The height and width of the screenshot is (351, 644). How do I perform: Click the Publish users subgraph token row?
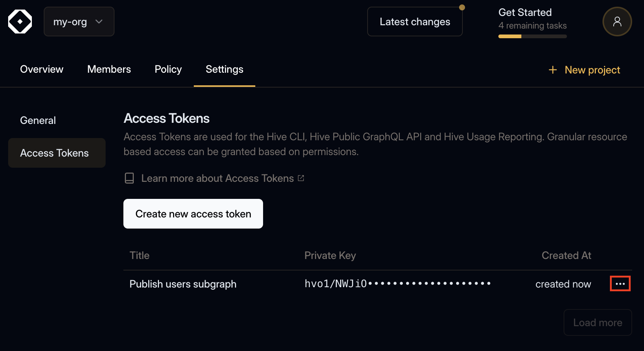point(183,284)
